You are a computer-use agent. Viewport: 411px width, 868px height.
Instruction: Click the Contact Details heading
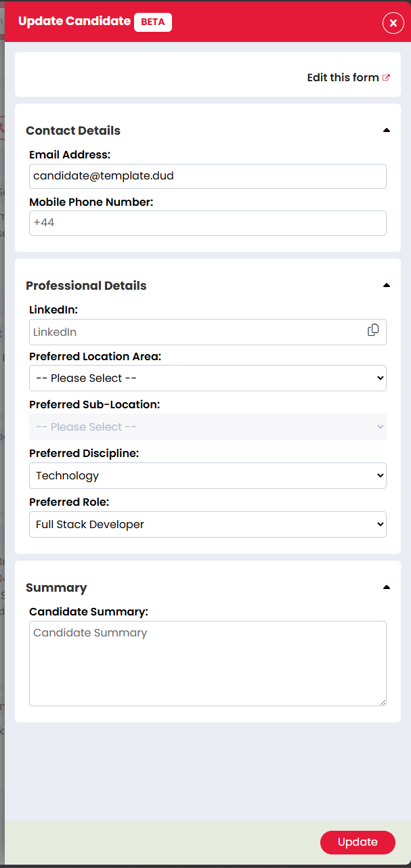pos(73,131)
